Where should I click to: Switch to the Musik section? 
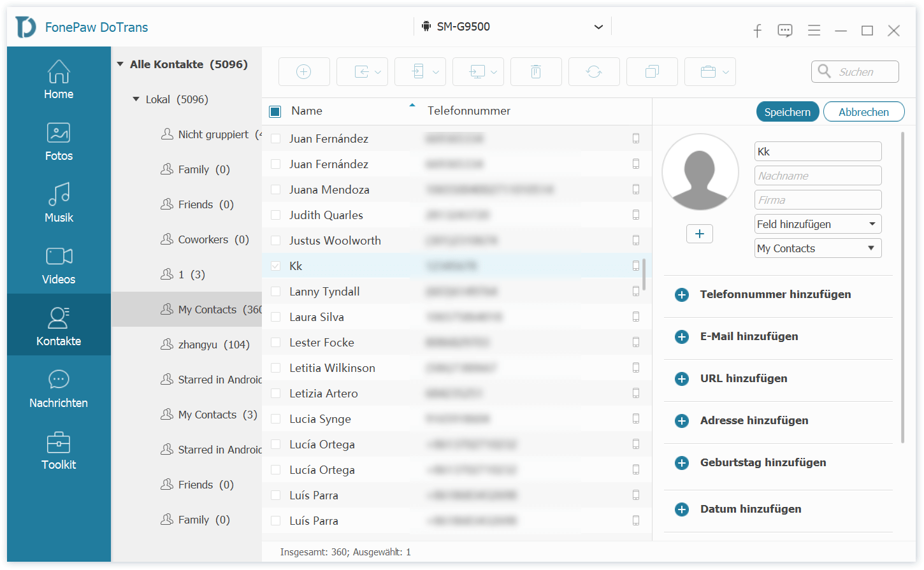[59, 203]
